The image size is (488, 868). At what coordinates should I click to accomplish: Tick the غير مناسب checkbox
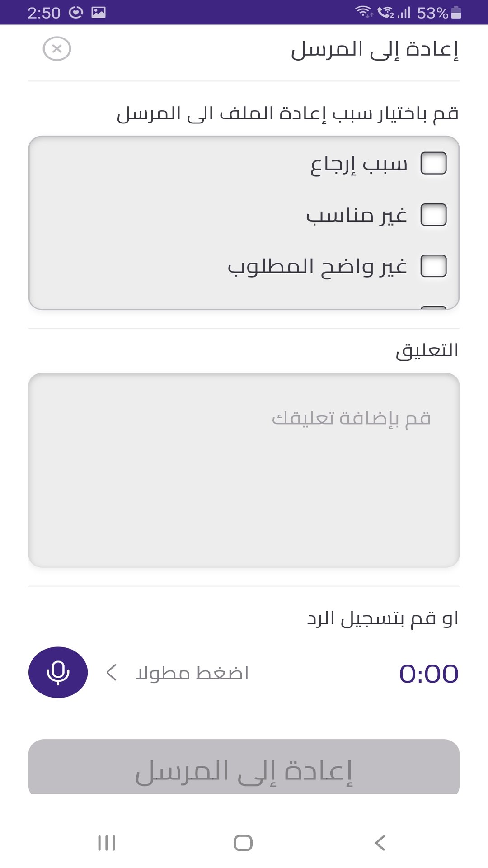(x=433, y=215)
